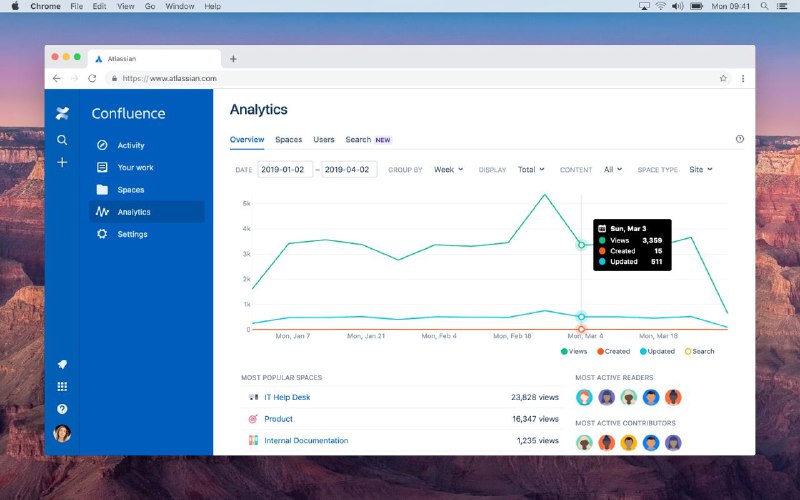The width and height of the screenshot is (800, 500).
Task: Expand the Group By Week dropdown
Action: pyautogui.click(x=448, y=169)
